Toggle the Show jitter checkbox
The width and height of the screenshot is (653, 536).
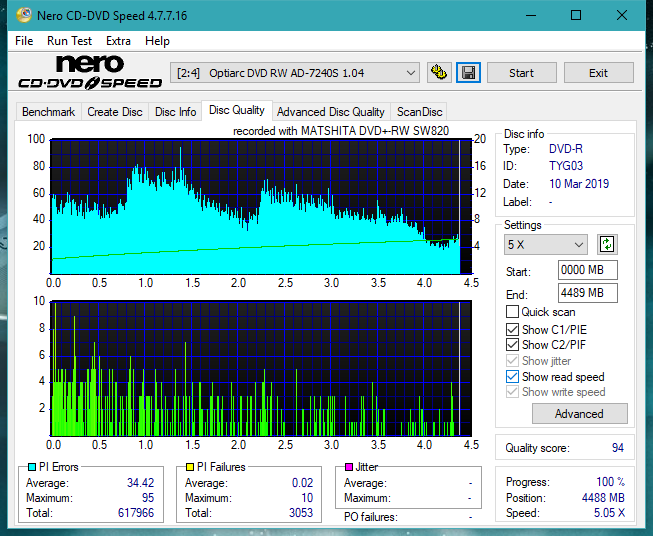point(512,361)
